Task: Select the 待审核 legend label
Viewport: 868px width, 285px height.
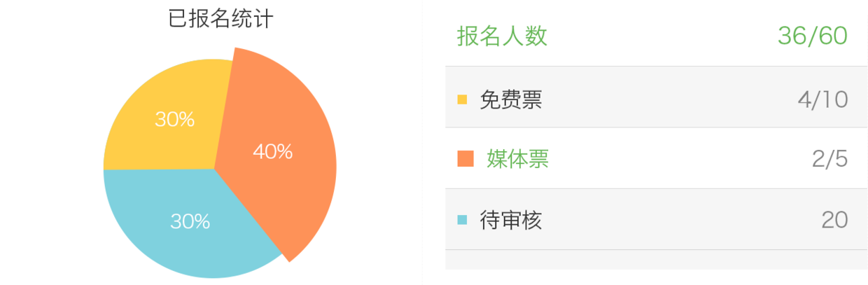Action: pos(511,221)
